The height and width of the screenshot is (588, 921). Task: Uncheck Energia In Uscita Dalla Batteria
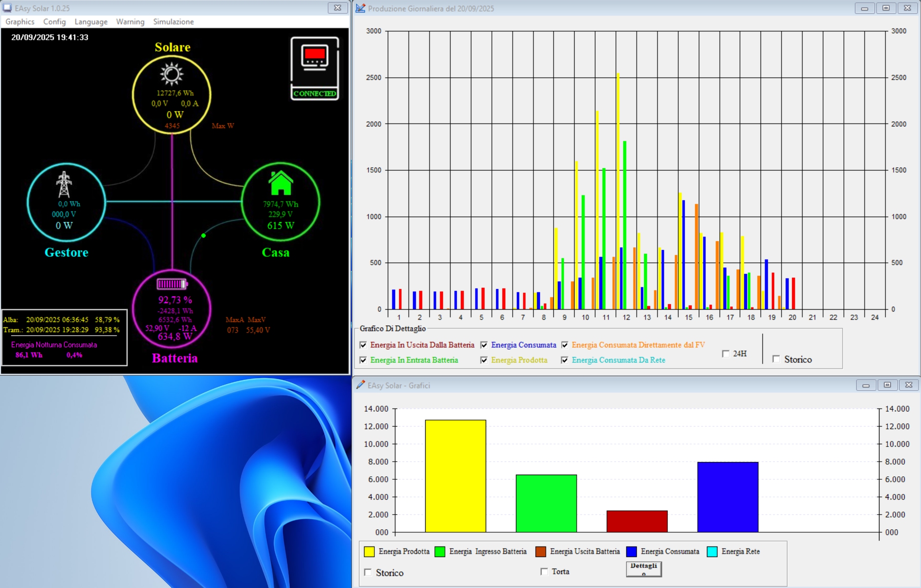click(364, 345)
